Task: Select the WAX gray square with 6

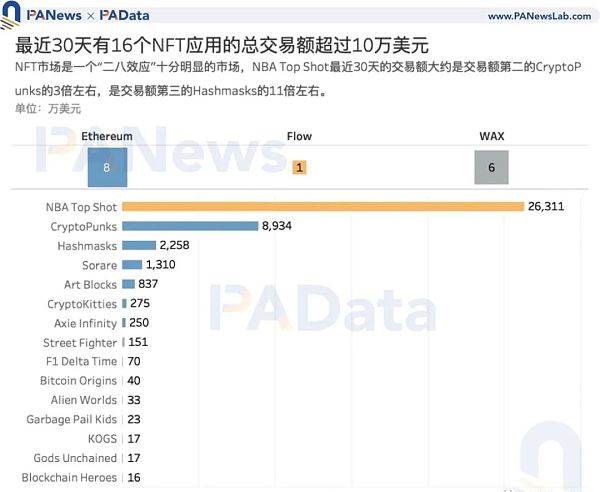Action: (491, 167)
